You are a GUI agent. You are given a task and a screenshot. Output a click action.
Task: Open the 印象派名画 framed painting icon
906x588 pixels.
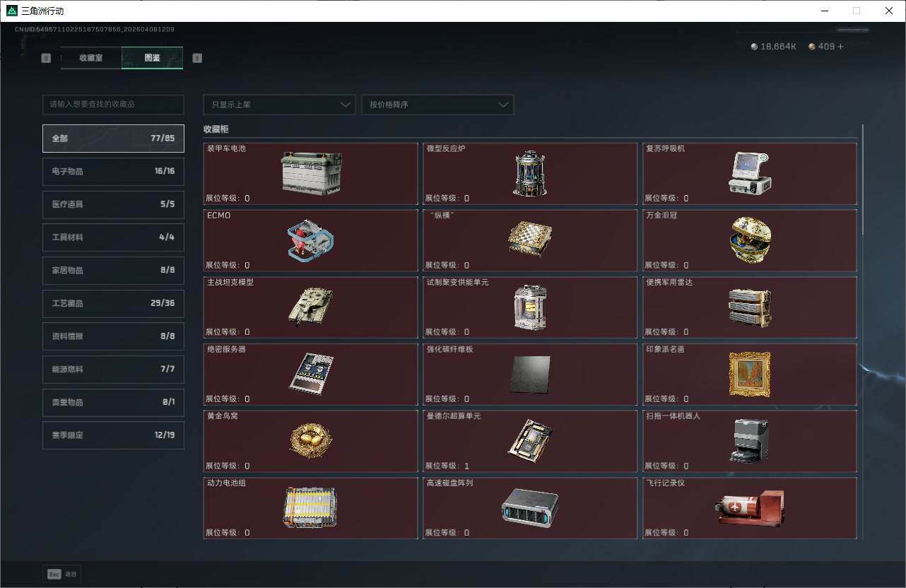pyautogui.click(x=750, y=374)
